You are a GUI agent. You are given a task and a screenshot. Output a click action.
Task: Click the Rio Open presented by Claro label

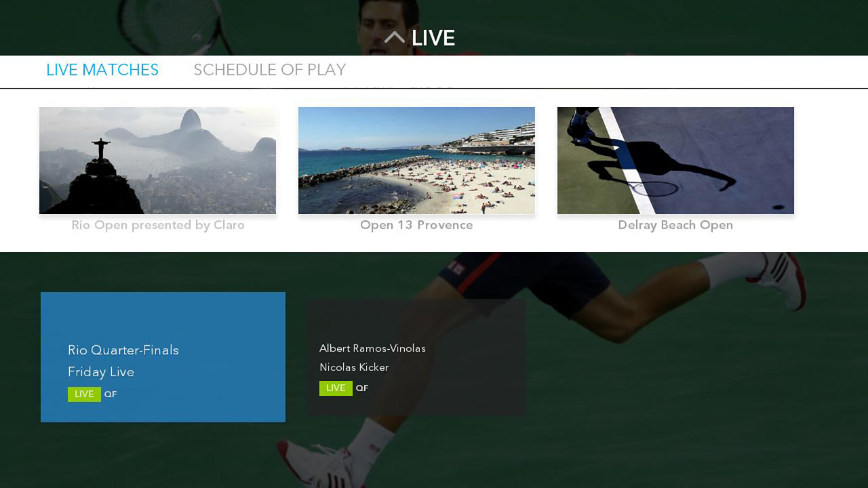coord(158,225)
